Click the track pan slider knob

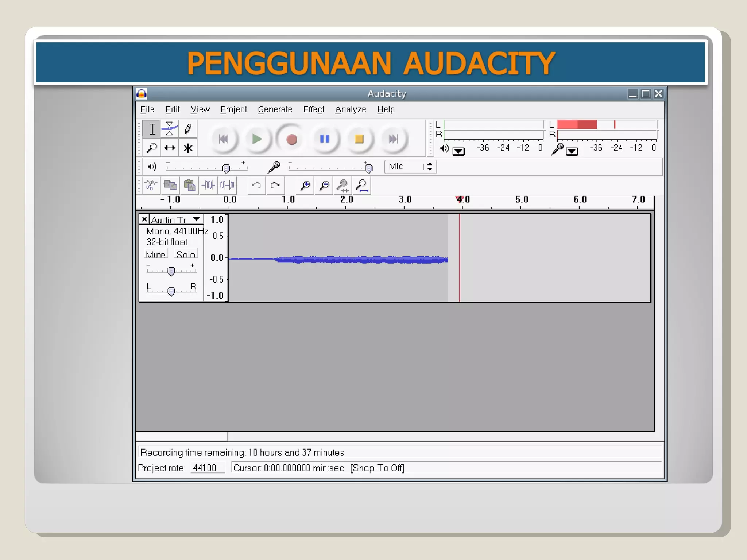coord(171,291)
